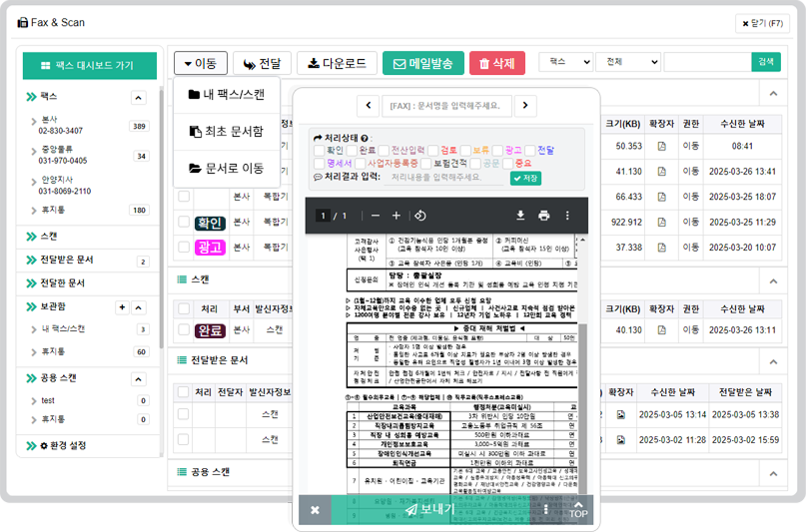Tick the 확인 status checkbox

(319, 151)
